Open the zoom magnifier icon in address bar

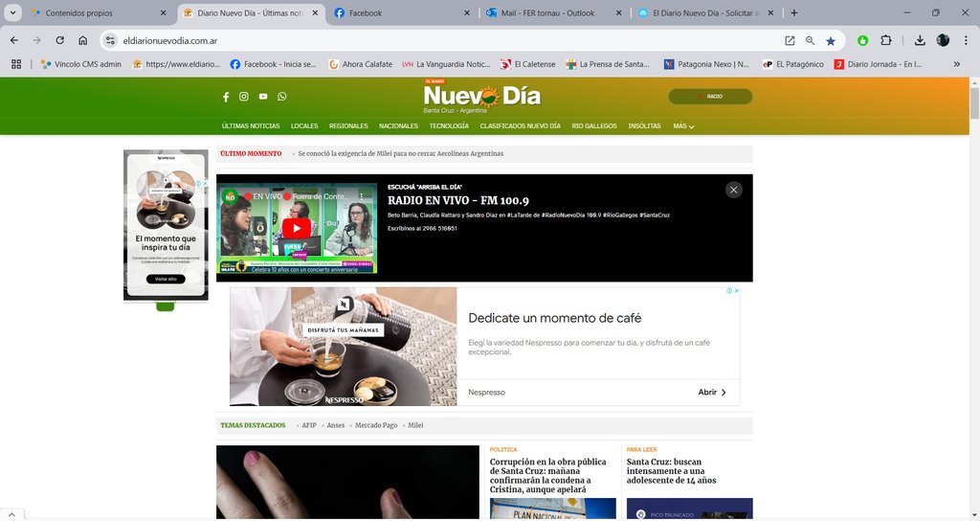(x=810, y=40)
